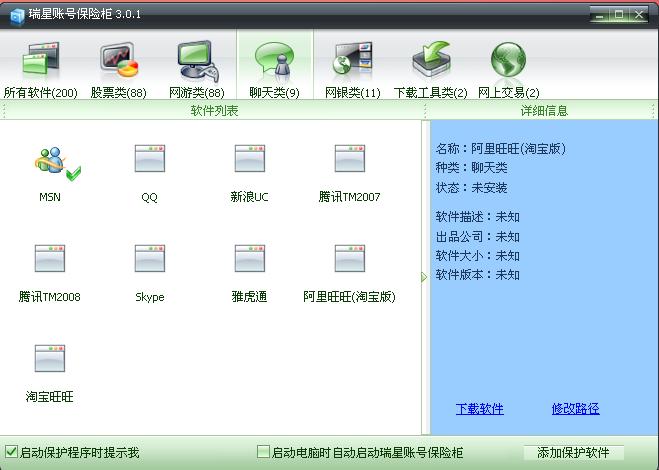The image size is (659, 470).
Task: Click the 下载软件 link
Action: (x=480, y=409)
